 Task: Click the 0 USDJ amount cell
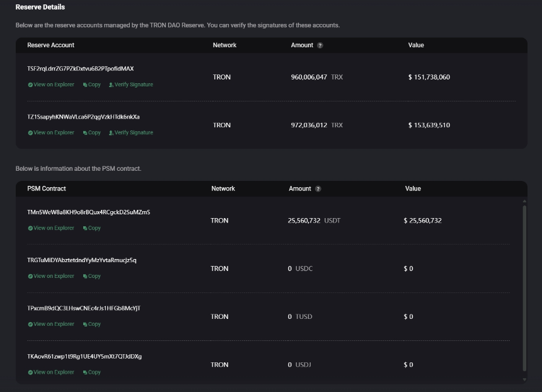pos(300,365)
